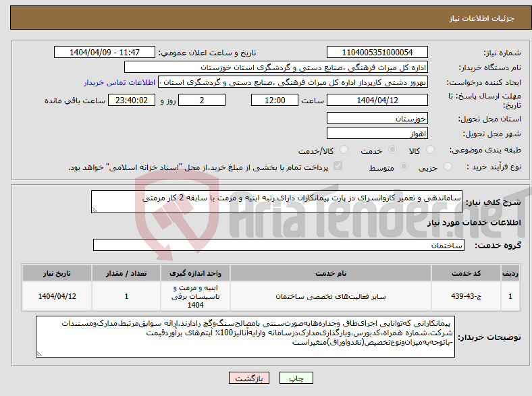Click the row number cell in the ردیف column

pos(510,296)
